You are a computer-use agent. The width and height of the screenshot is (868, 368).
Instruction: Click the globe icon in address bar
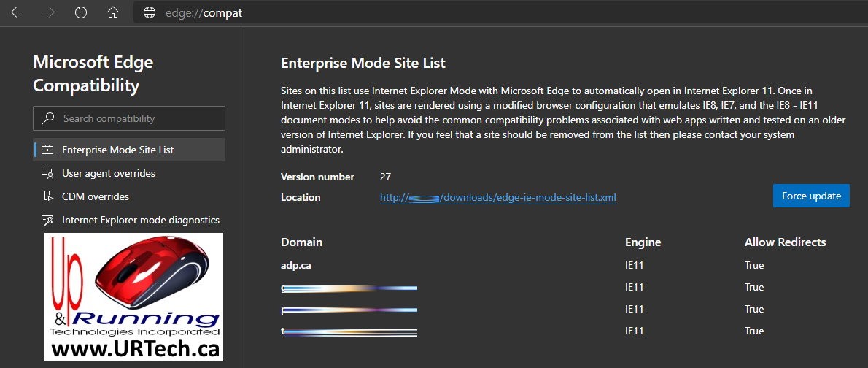(x=150, y=12)
